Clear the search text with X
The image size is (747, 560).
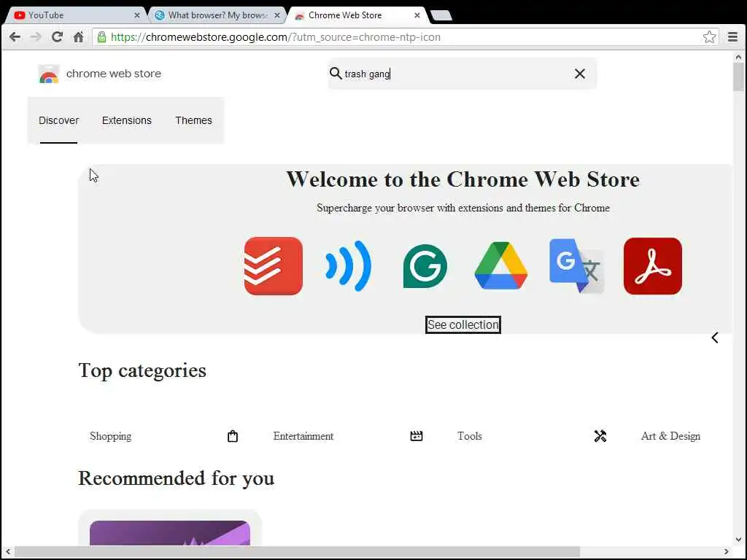(579, 74)
